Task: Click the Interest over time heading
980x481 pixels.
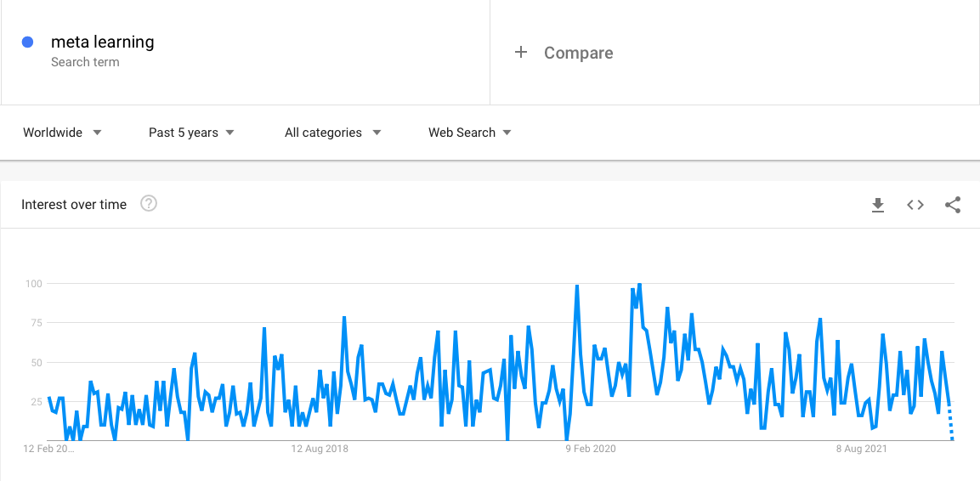Action: click(x=74, y=204)
